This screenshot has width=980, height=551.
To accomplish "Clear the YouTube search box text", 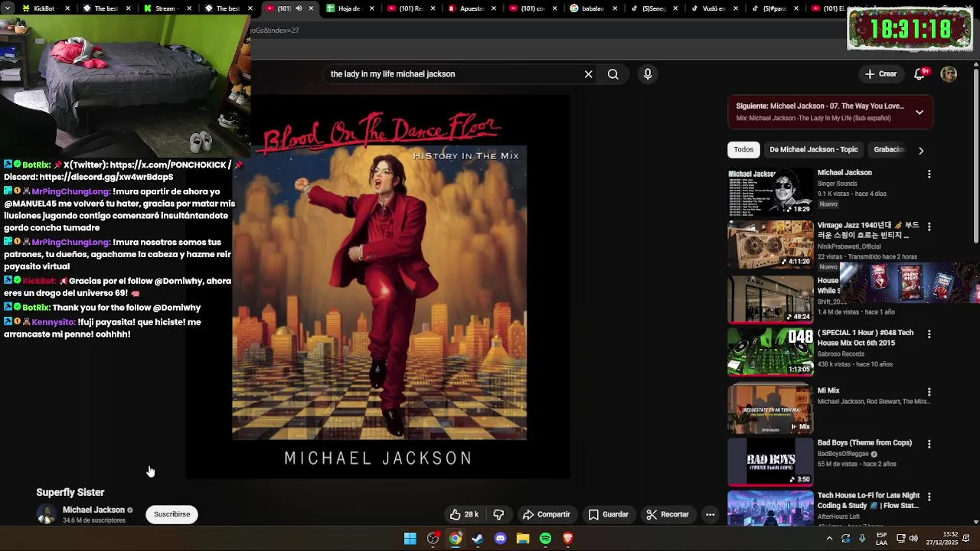I will [x=588, y=74].
